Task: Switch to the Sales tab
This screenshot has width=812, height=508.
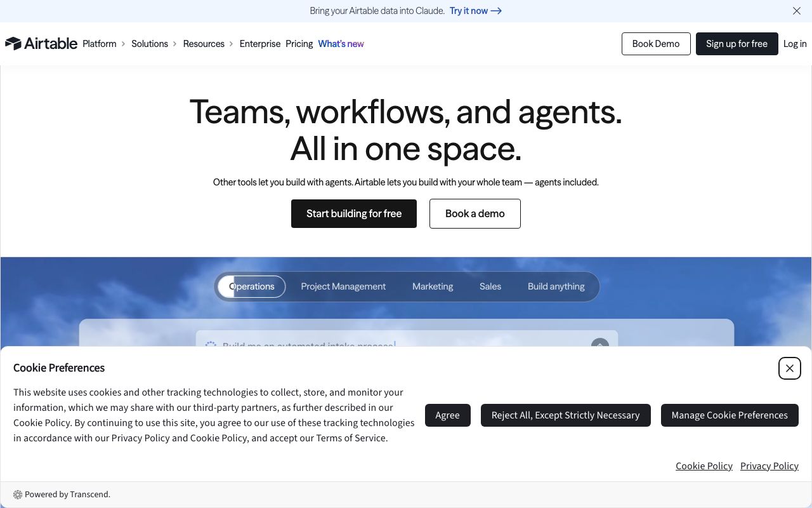Action: point(490,286)
